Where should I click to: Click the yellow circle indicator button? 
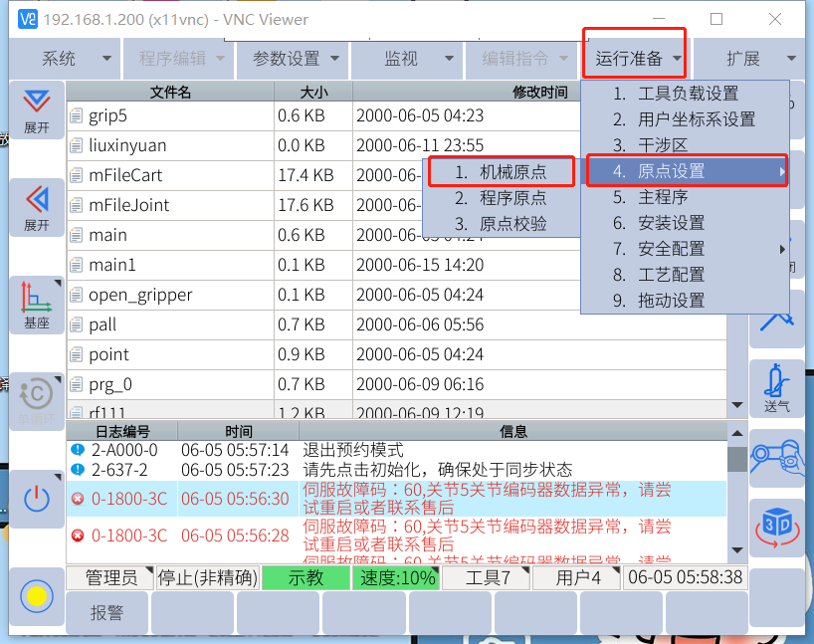37,596
